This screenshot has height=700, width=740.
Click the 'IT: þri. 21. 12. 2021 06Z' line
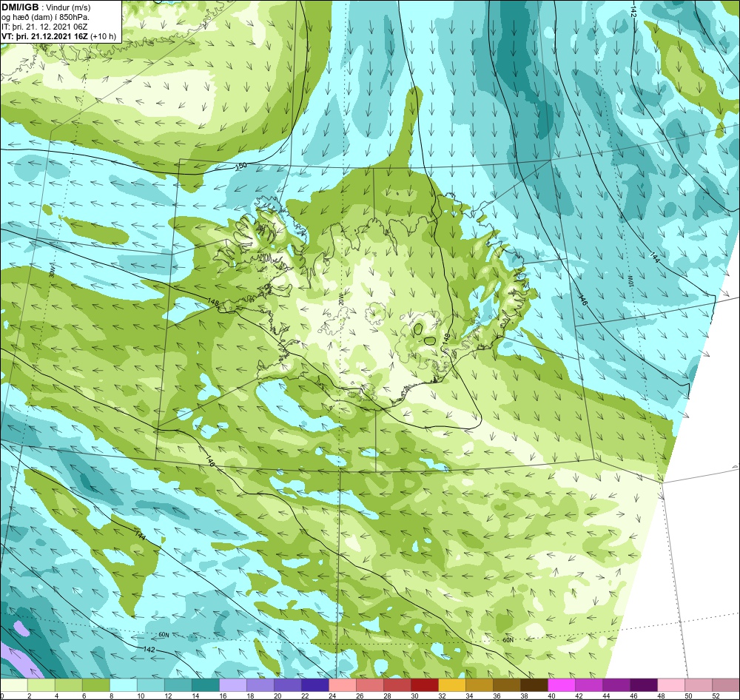[x=44, y=27]
